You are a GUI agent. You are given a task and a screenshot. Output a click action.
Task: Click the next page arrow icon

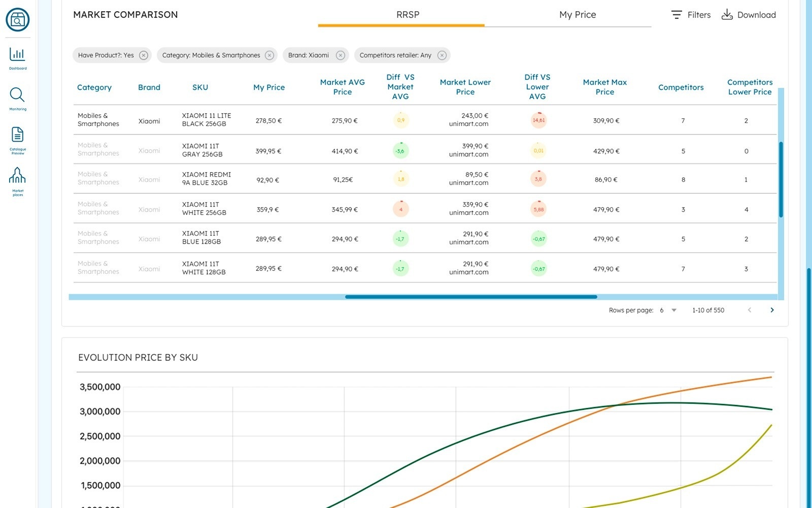772,309
